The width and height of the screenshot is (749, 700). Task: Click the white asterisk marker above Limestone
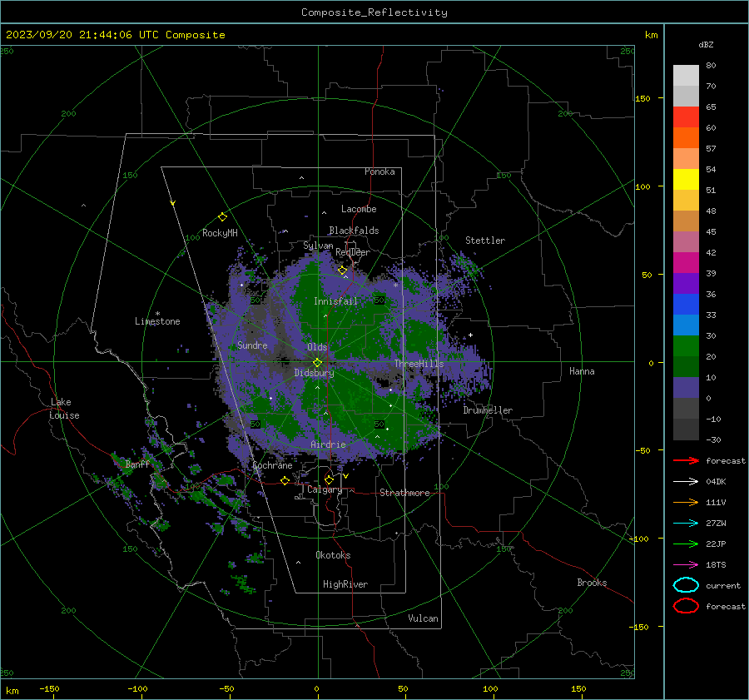tap(157, 314)
